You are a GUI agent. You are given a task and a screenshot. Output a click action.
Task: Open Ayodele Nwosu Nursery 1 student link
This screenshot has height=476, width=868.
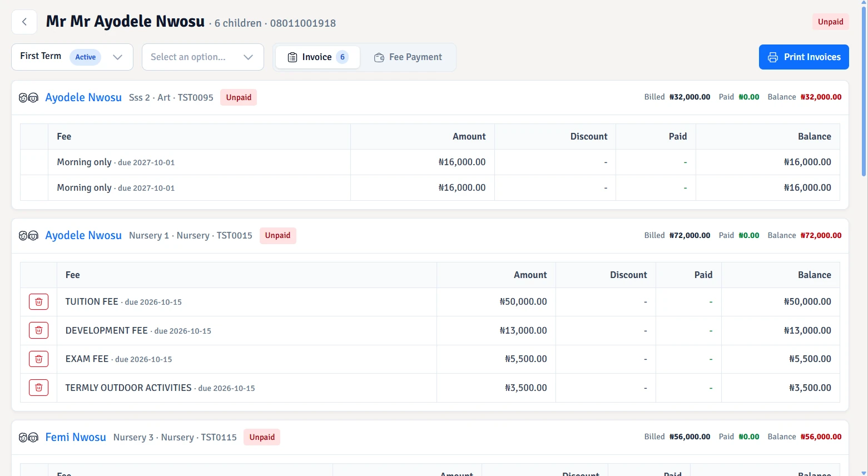(83, 235)
